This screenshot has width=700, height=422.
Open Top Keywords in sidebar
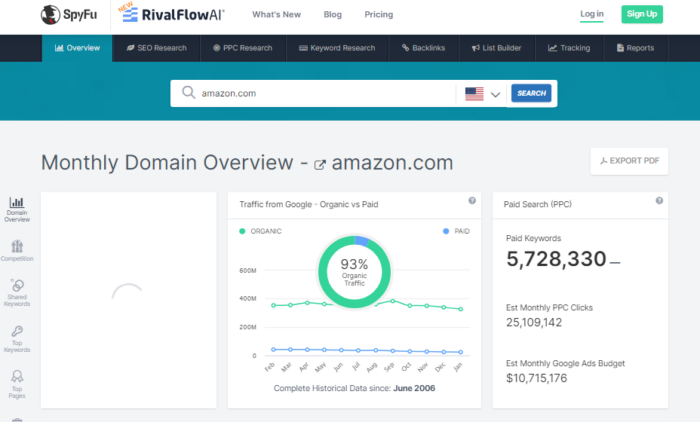click(x=17, y=339)
